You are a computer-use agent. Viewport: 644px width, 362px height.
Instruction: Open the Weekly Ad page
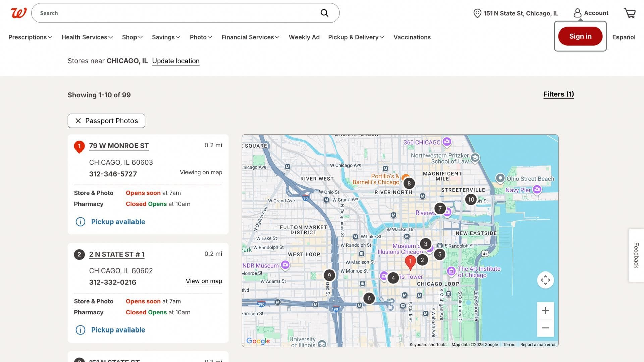[x=304, y=37]
